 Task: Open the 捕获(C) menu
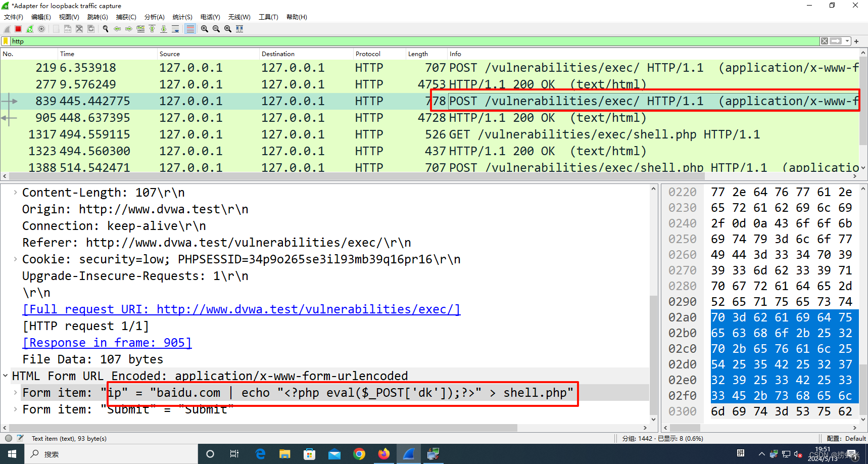coord(126,17)
